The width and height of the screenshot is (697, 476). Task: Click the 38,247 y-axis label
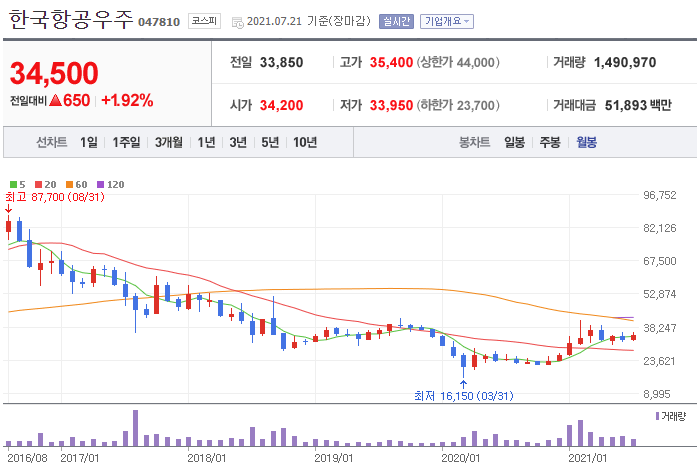click(660, 328)
